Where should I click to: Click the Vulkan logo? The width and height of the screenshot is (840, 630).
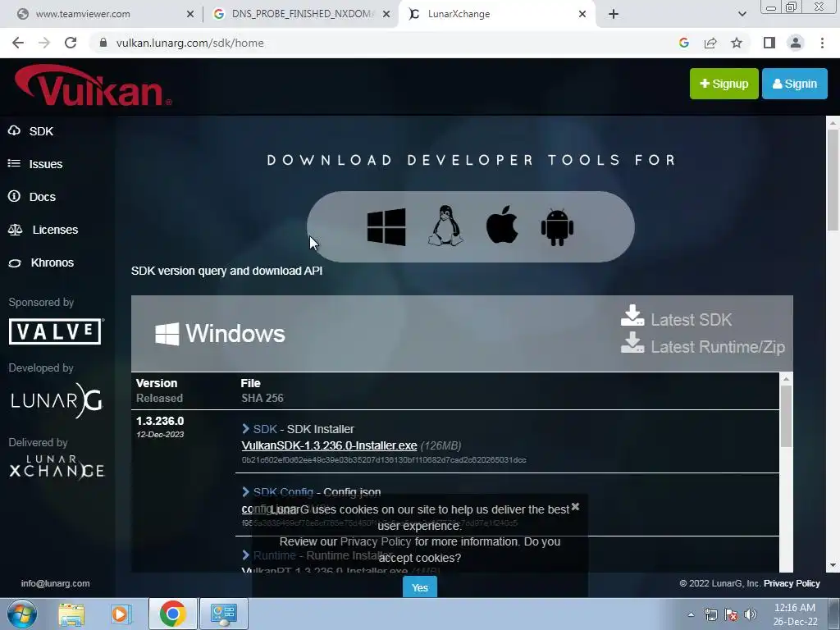94,85
